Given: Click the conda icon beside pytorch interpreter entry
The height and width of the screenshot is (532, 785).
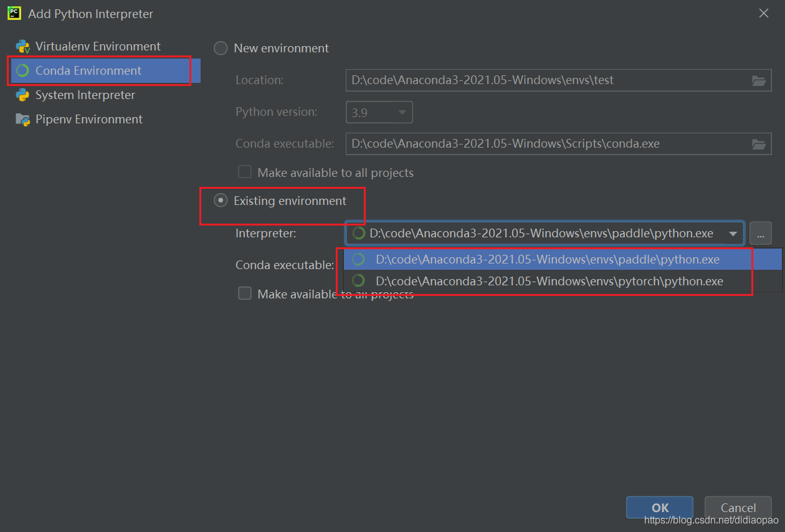Looking at the screenshot, I should pyautogui.click(x=358, y=281).
